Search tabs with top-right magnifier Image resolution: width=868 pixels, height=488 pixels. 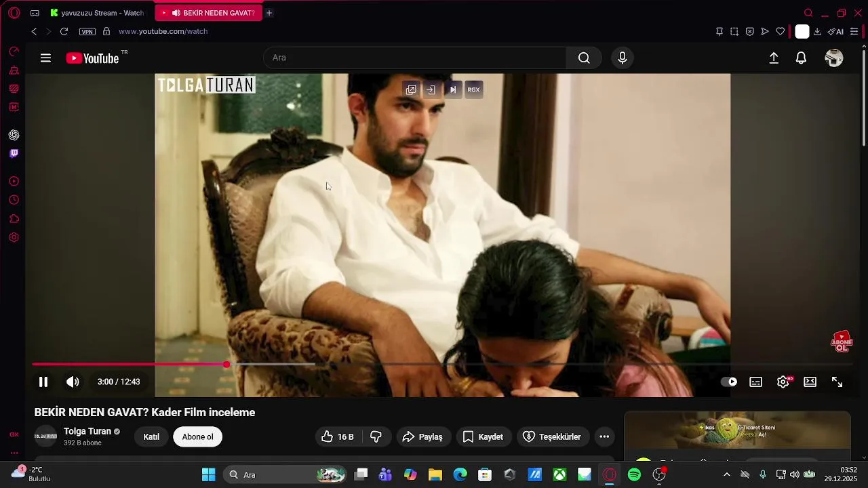click(x=808, y=13)
